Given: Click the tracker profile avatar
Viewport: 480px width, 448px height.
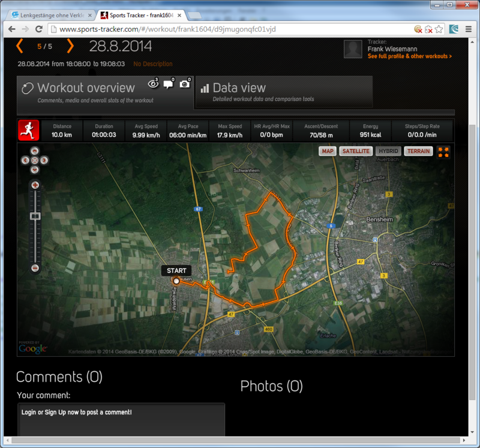Looking at the screenshot, I should [x=353, y=49].
